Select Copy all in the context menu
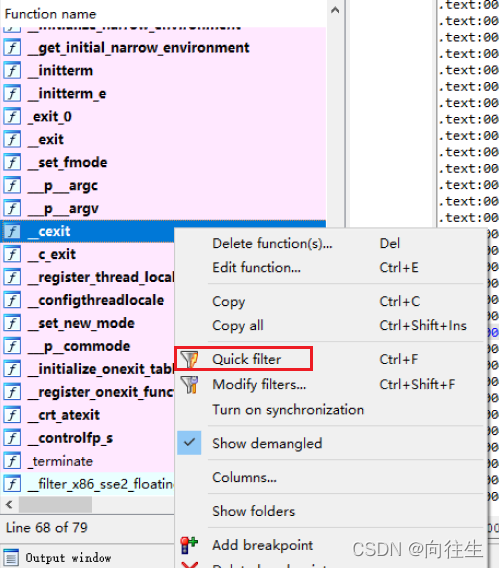 click(x=331, y=325)
